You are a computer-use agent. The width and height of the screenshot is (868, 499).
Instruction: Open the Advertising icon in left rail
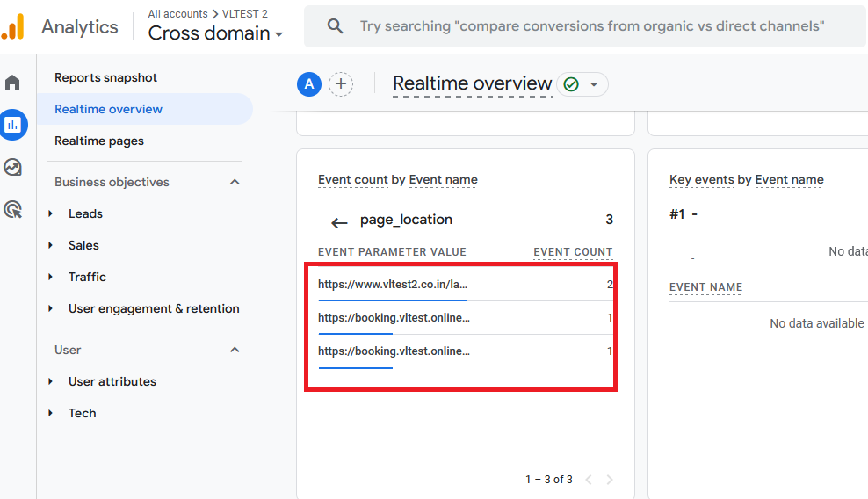pyautogui.click(x=13, y=209)
